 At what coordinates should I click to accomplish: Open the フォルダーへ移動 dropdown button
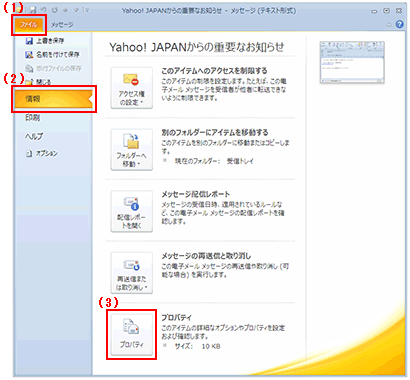(132, 150)
